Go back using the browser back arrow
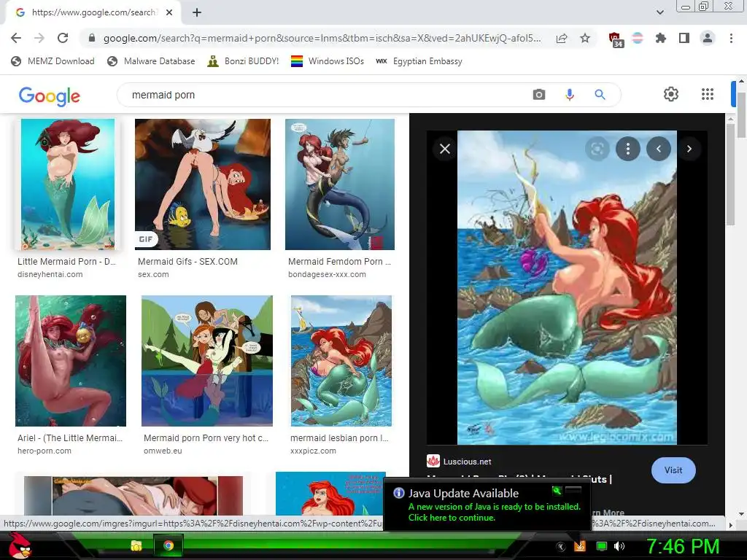The width and height of the screenshot is (747, 560). pyautogui.click(x=16, y=38)
